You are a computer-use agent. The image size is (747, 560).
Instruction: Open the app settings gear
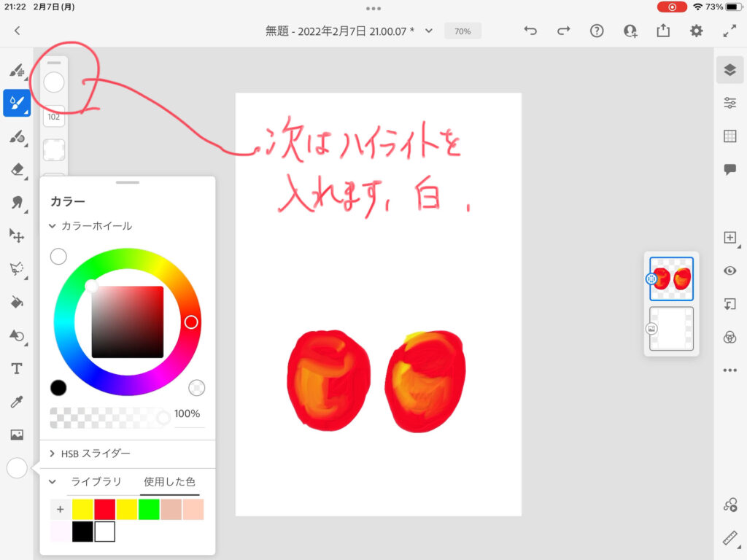point(697,31)
